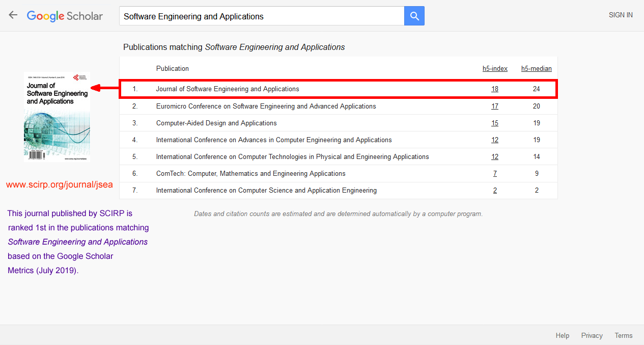
Task: Click h5-median value 24 in first row
Action: point(537,89)
